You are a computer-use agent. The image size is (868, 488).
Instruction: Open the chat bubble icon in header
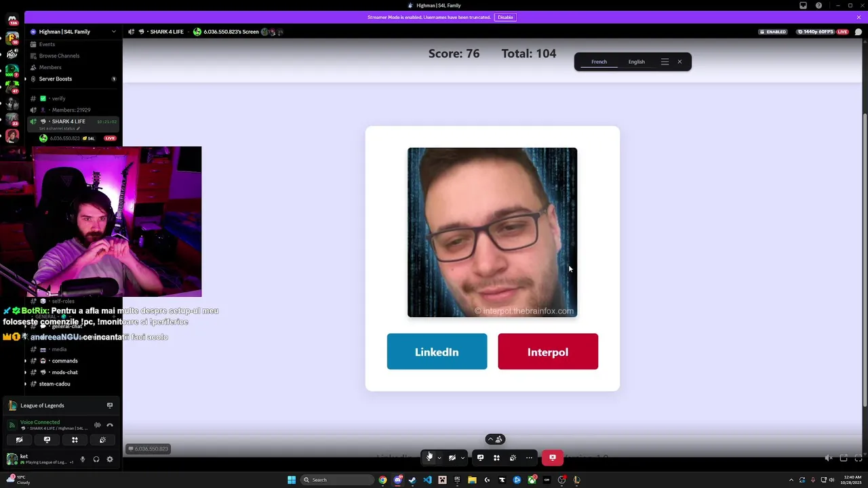[859, 32]
